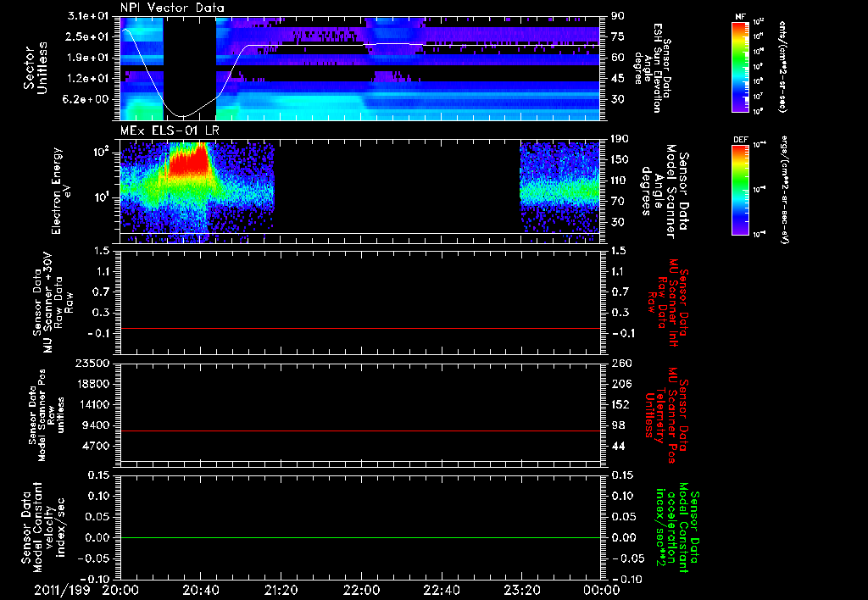
Task: Click the 'DEF' label above the color bar
Action: [740, 140]
